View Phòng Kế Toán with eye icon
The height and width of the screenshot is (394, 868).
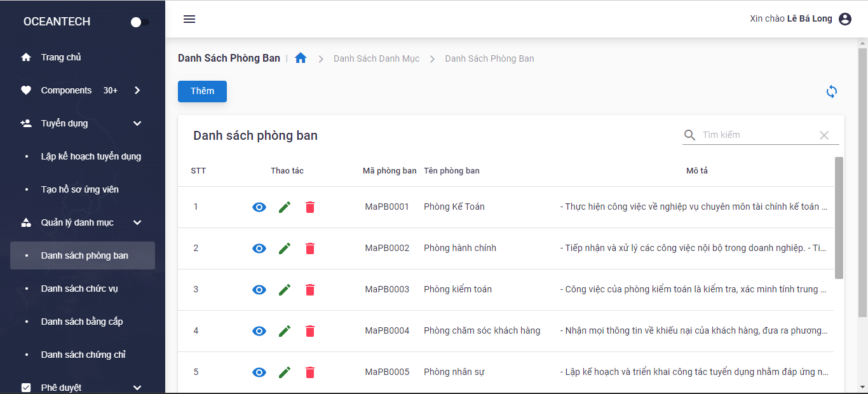259,207
